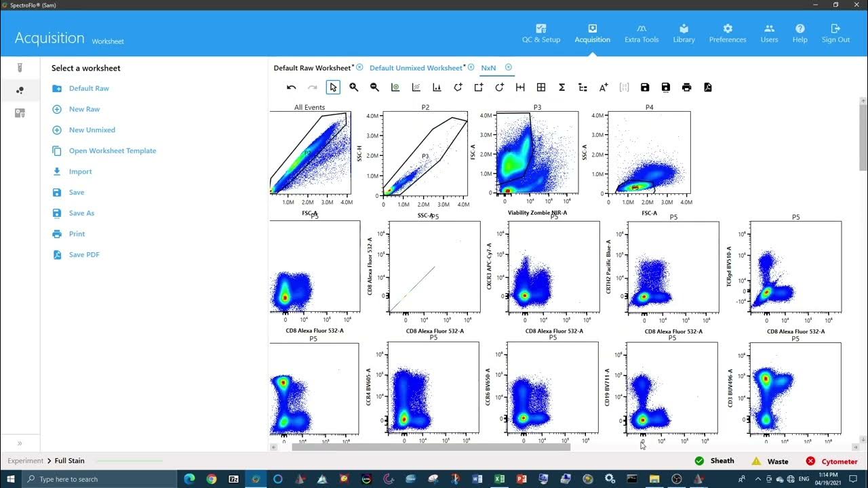Open the Library module
The width and height of the screenshot is (868, 488).
pyautogui.click(x=684, y=33)
